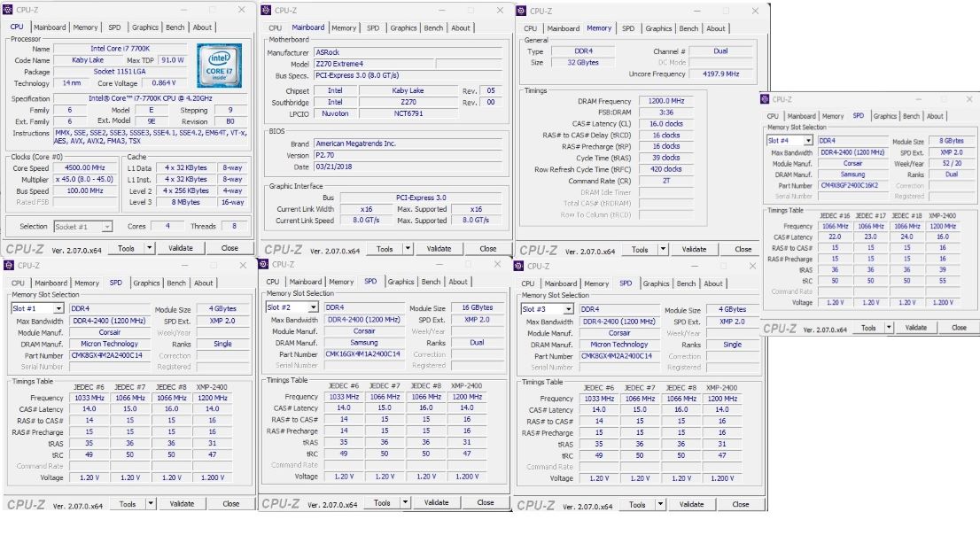Screen dimensions: 980x551
Task: Click the Row Refresh Cycle Time value 420 clocks
Action: point(666,169)
